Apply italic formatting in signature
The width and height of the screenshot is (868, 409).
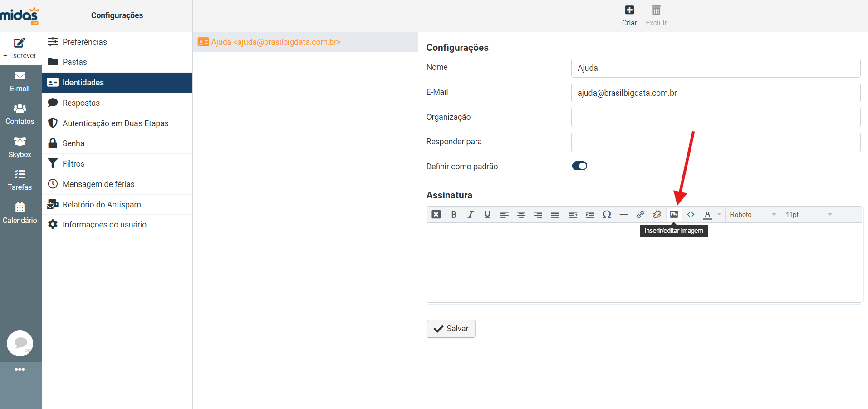(x=471, y=215)
